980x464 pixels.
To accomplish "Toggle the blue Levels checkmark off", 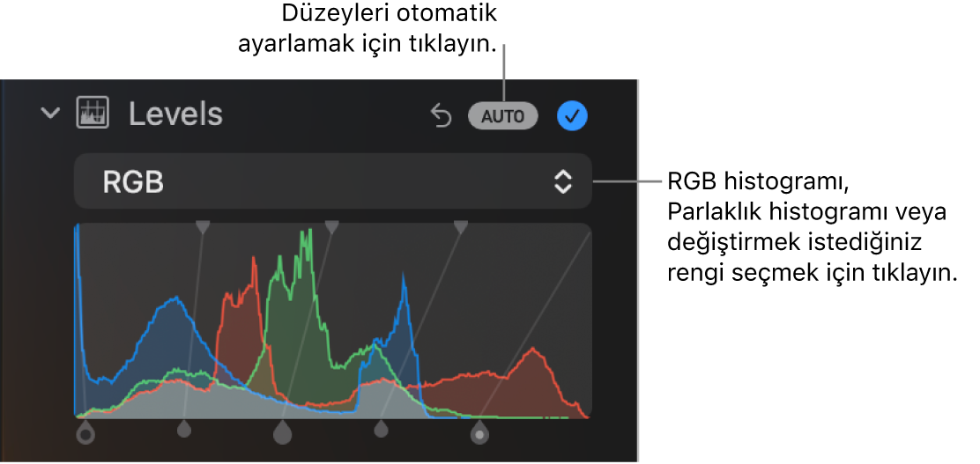I will click(572, 115).
